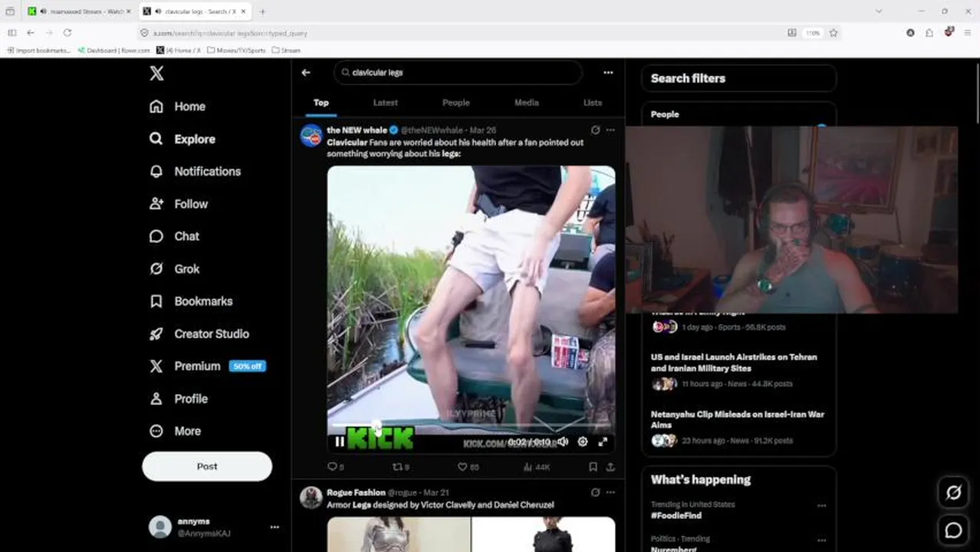The height and width of the screenshot is (552, 980).
Task: Open video settings gear
Action: (583, 442)
